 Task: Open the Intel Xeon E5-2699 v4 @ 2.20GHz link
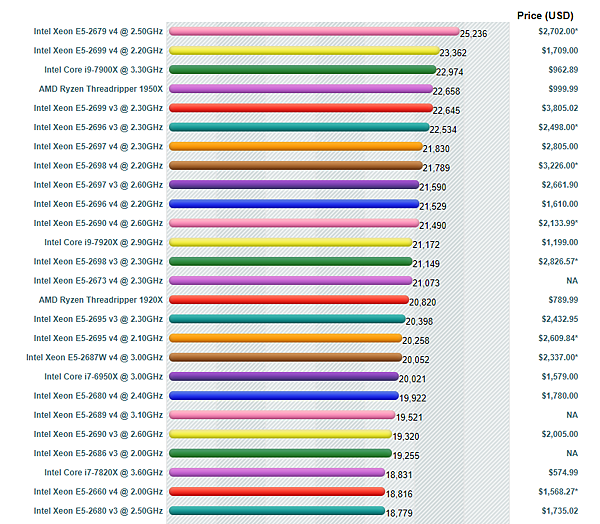(98, 51)
